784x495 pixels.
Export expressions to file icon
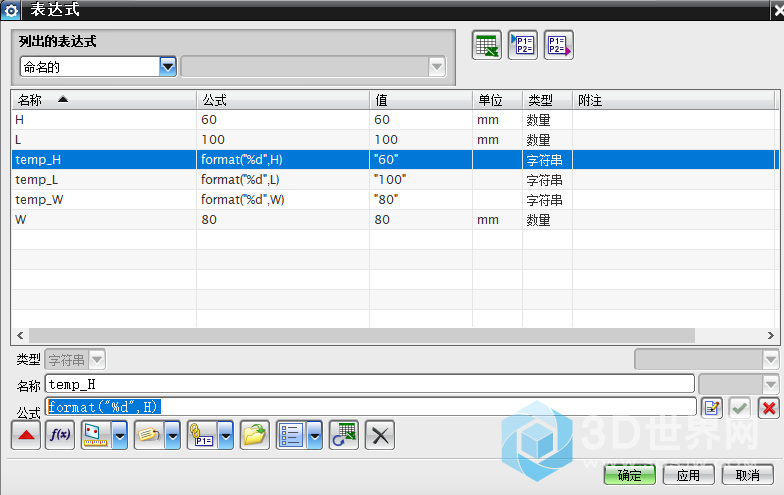(558, 45)
